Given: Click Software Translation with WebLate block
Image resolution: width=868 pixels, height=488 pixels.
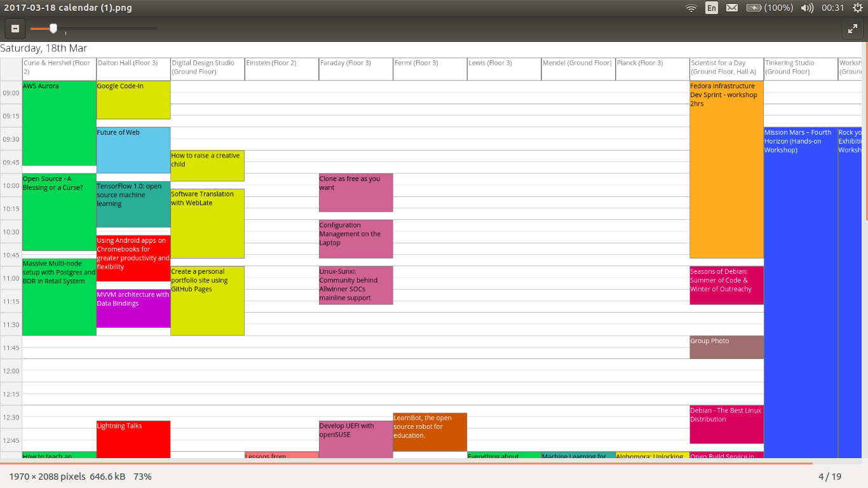Looking at the screenshot, I should click(207, 224).
